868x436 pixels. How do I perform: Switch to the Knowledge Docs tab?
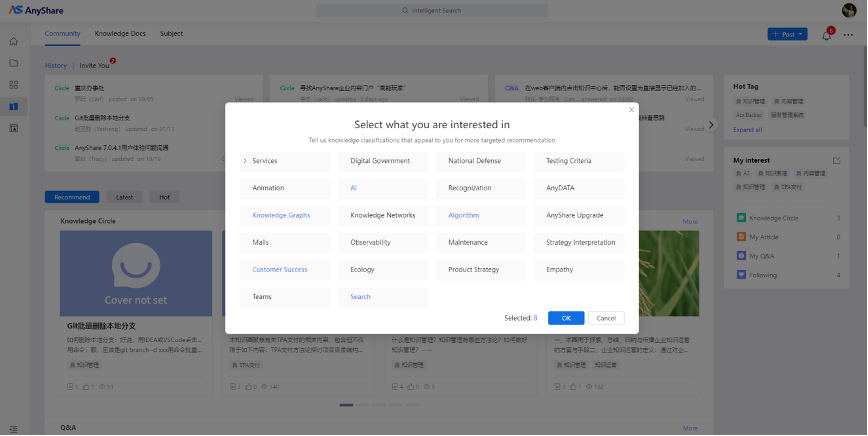tap(120, 33)
